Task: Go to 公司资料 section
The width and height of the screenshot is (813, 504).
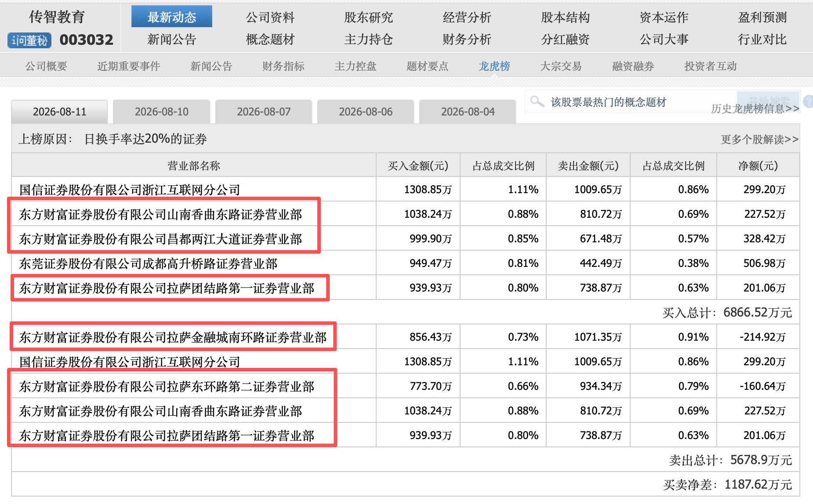Action: pos(270,17)
